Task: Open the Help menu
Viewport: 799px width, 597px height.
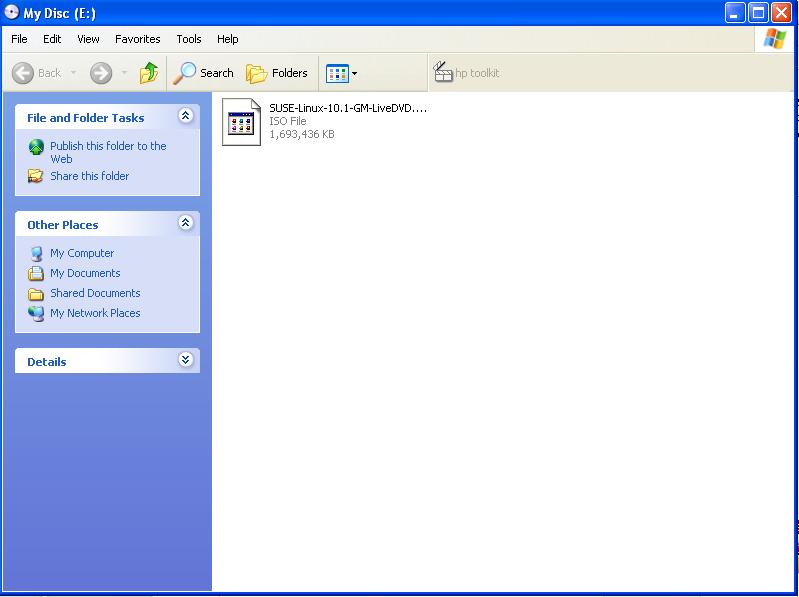Action: point(228,39)
